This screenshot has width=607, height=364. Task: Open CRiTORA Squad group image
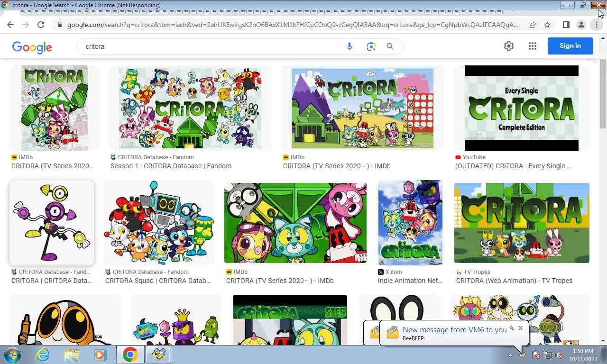[x=159, y=223]
